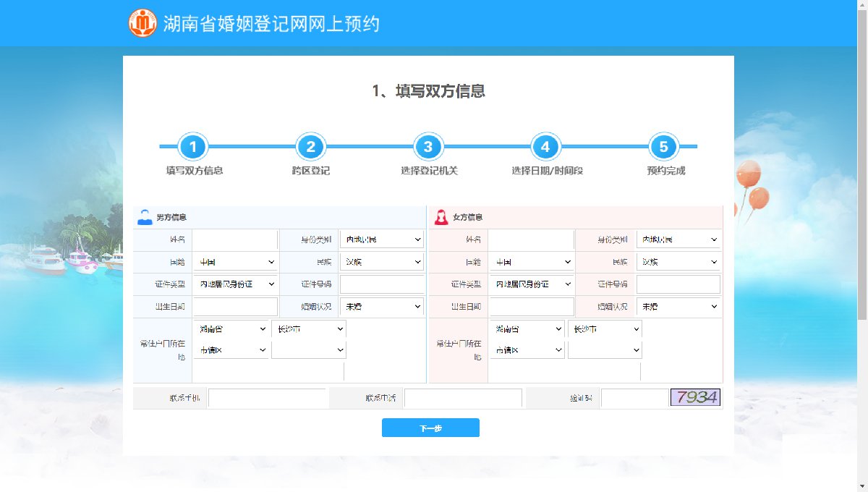Open the male 长沙市 city dropdown

click(x=309, y=329)
